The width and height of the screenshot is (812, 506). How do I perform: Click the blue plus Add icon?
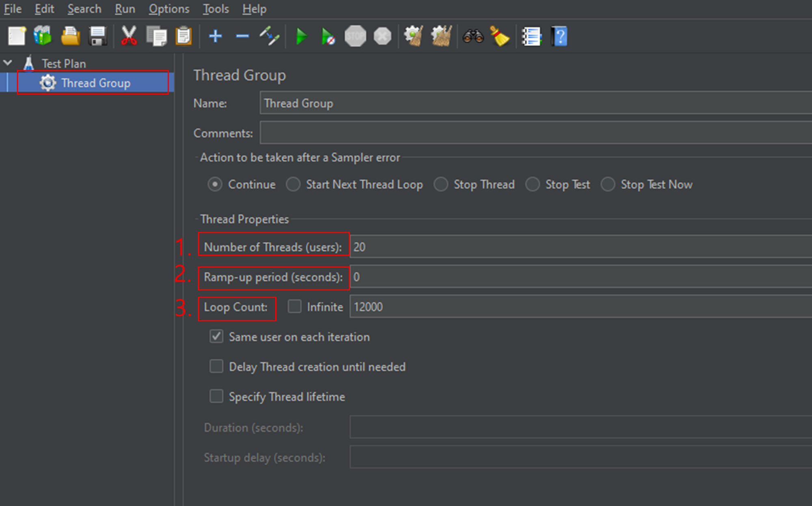point(215,37)
